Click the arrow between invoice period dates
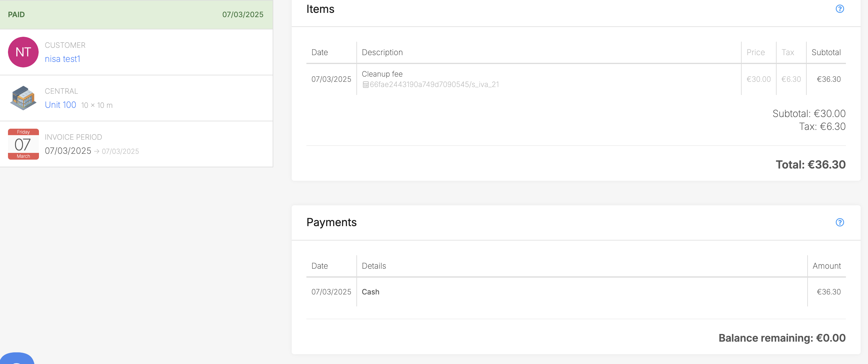 (97, 152)
